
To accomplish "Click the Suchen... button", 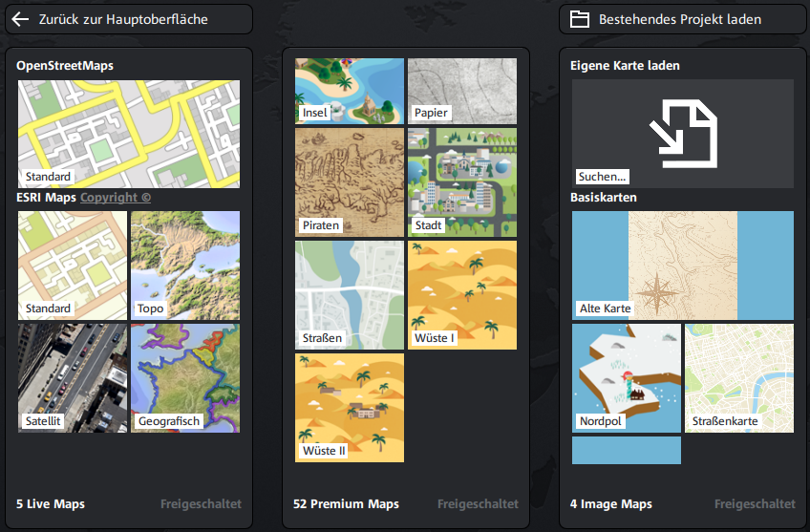I will click(602, 177).
